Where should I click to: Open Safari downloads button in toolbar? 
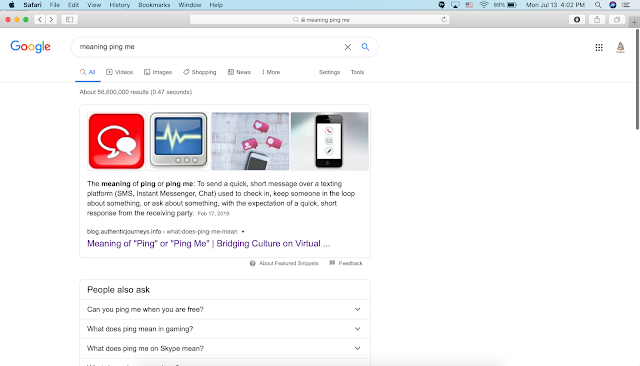[x=577, y=20]
